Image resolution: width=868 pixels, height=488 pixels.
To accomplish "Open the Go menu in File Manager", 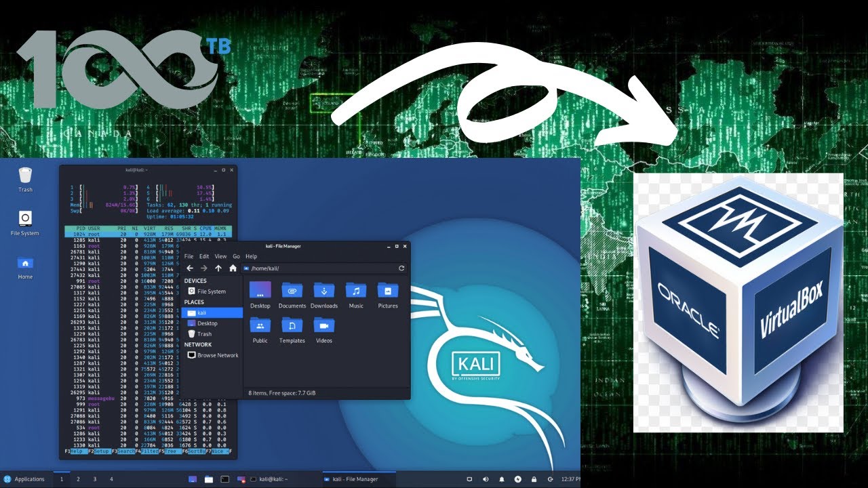I will (237, 257).
